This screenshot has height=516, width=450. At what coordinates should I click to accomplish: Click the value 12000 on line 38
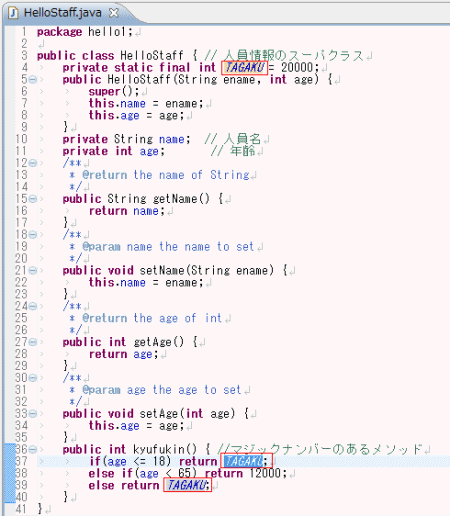coord(265,473)
